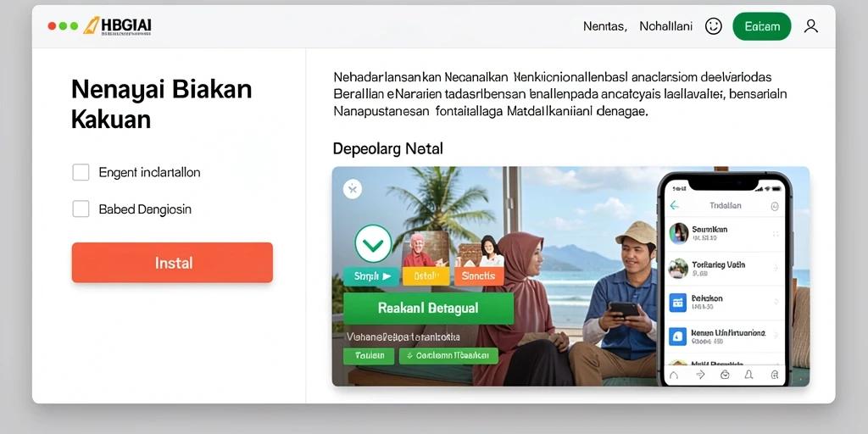Click the dark-haired woman thumbnail on banner

[x=480, y=251]
